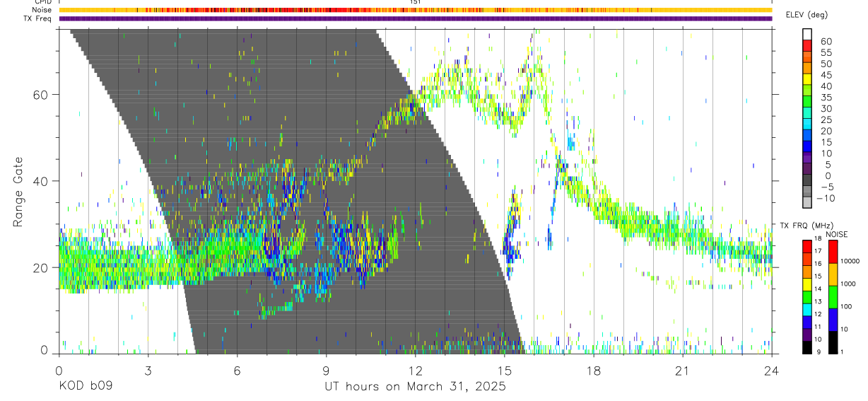
Task: Click the '35' label on the ELEV color bar
Action: pos(825,97)
